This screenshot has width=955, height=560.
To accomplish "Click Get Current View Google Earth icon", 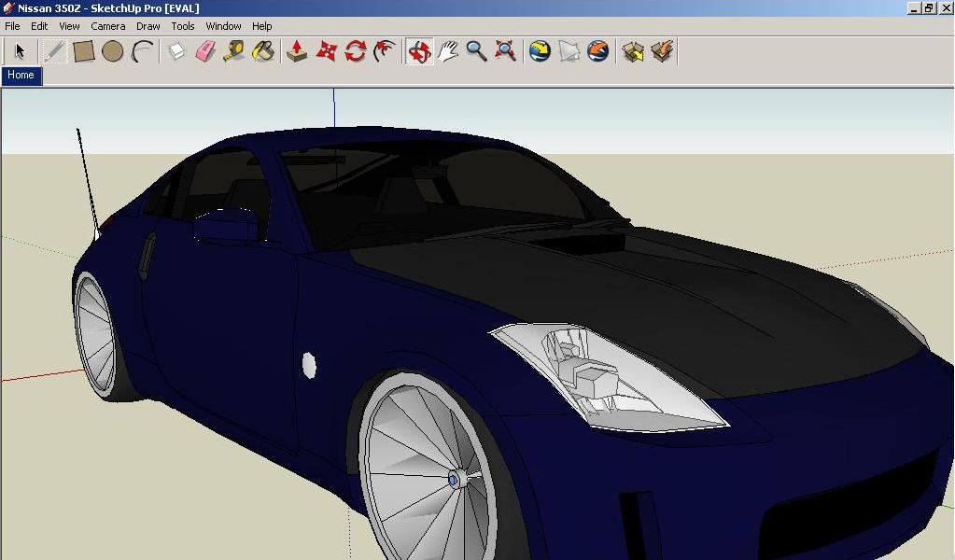I will [540, 51].
